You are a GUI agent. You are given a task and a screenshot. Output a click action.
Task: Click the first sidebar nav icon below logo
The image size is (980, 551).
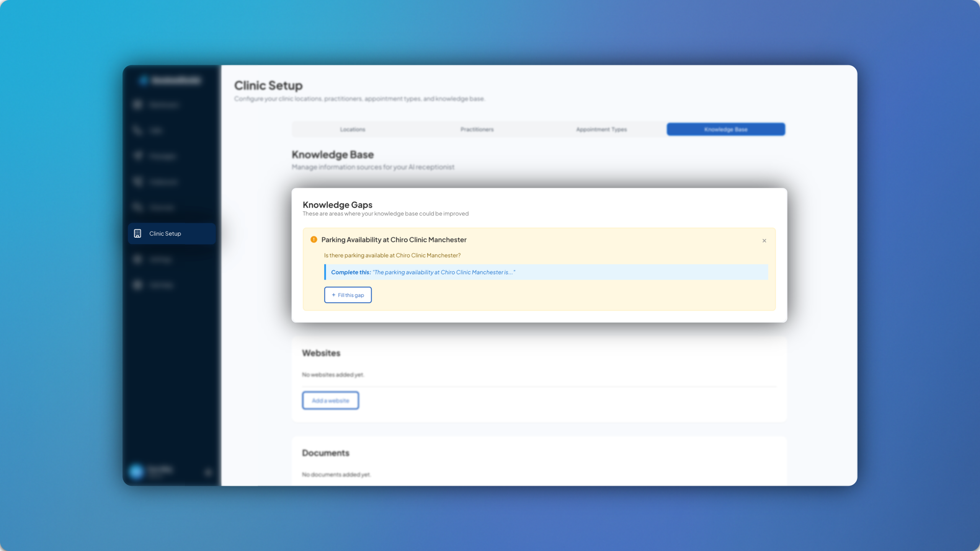[x=137, y=104]
